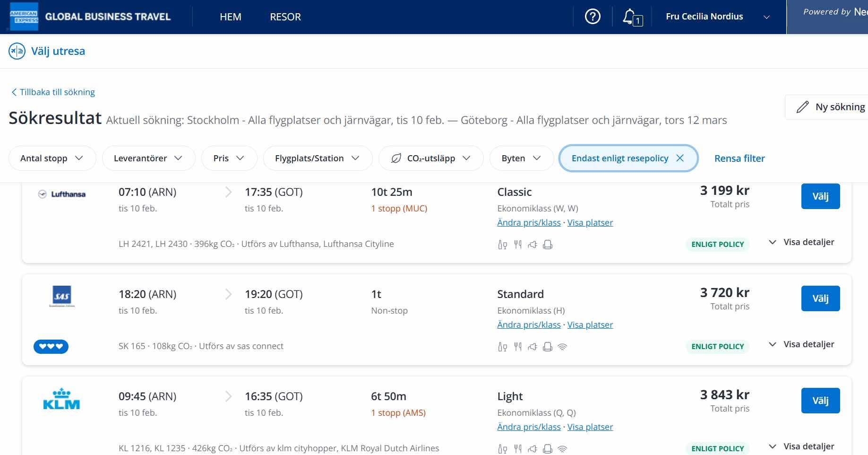Open the Antal stopp filter dropdown
The height and width of the screenshot is (455, 868).
(x=52, y=158)
